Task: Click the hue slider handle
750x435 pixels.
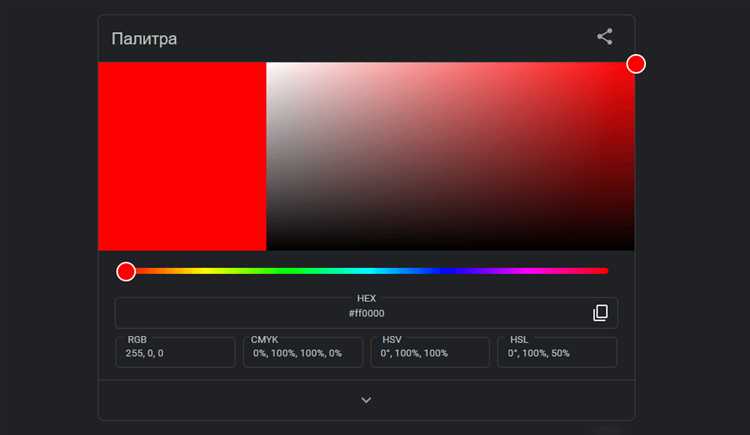Action: tap(126, 271)
